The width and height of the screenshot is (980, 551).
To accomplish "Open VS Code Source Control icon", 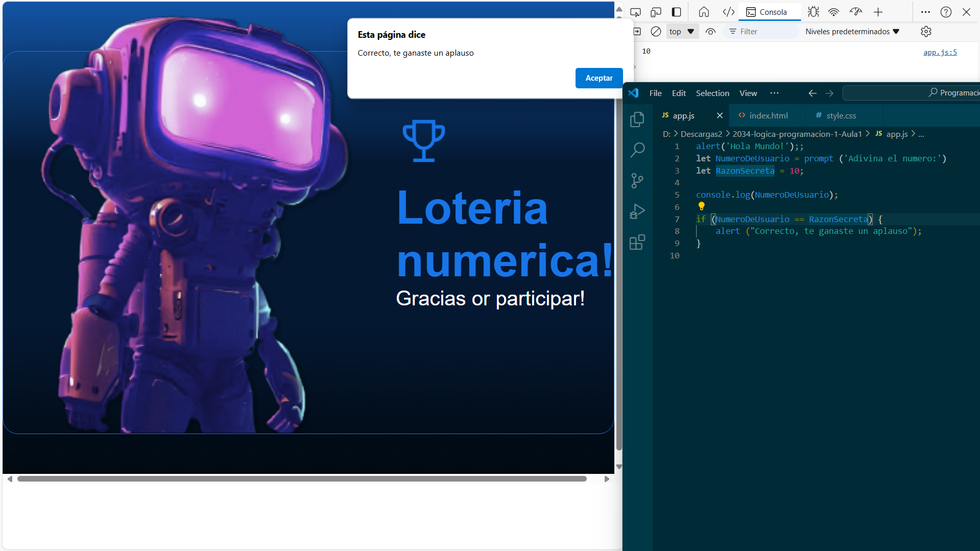I will click(637, 181).
